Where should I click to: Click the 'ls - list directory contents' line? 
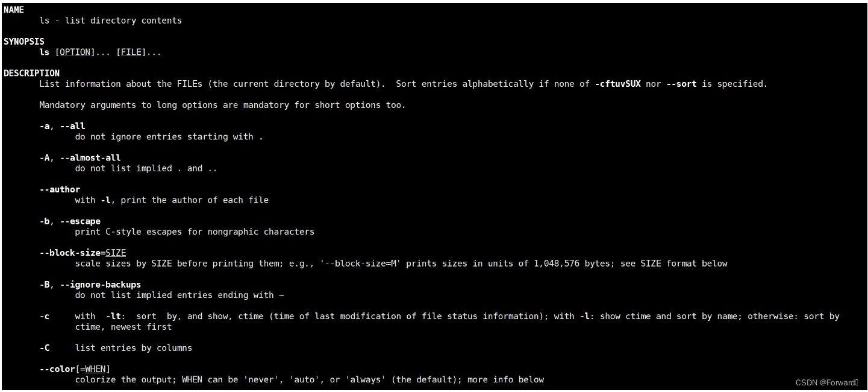(x=110, y=21)
